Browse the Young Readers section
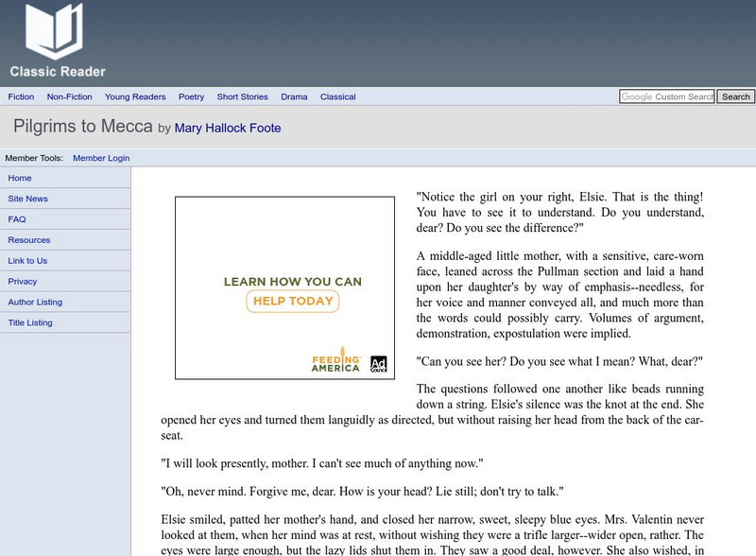This screenshot has width=756, height=556. [x=134, y=96]
